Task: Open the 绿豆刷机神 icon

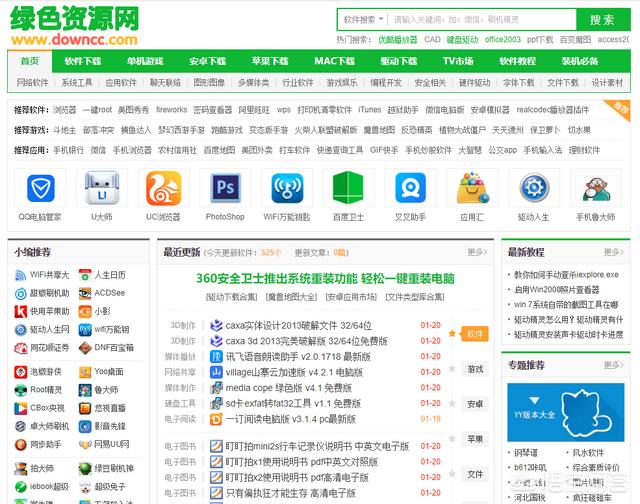Action: [85, 468]
